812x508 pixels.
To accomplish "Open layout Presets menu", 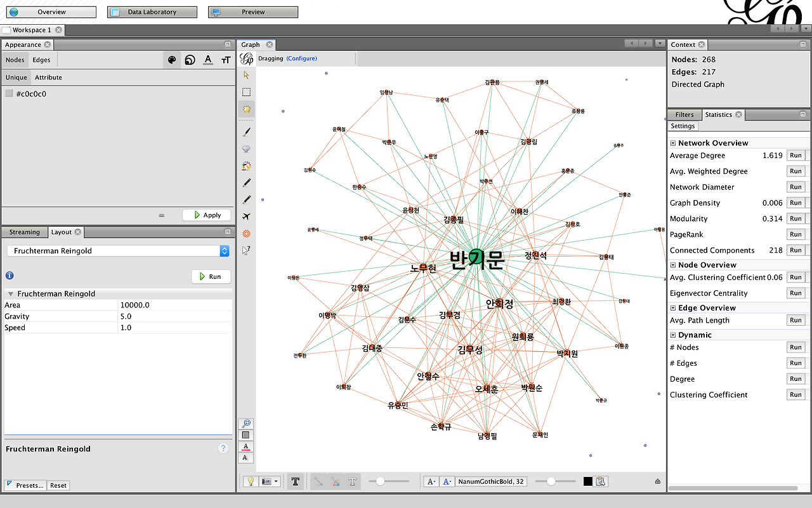I will 25,486.
